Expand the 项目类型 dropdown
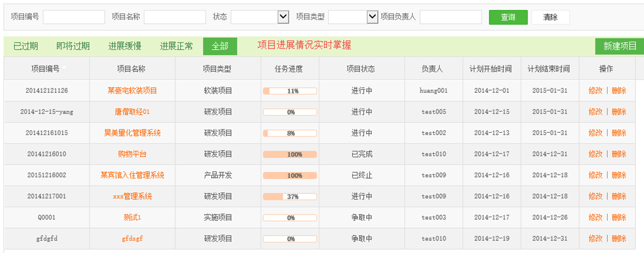 click(x=372, y=17)
